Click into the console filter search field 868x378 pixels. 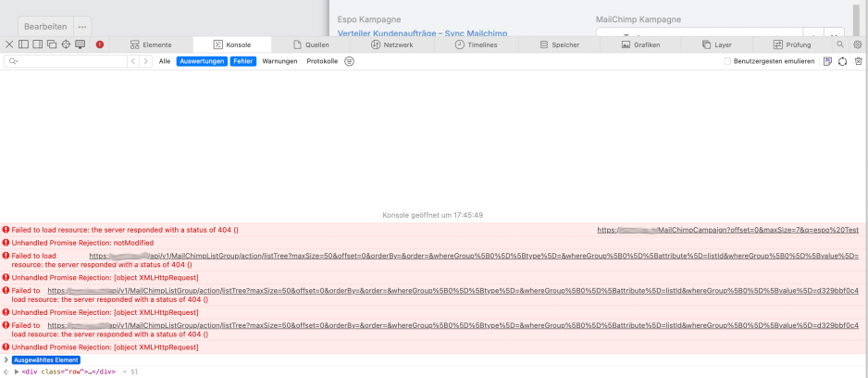coord(66,61)
